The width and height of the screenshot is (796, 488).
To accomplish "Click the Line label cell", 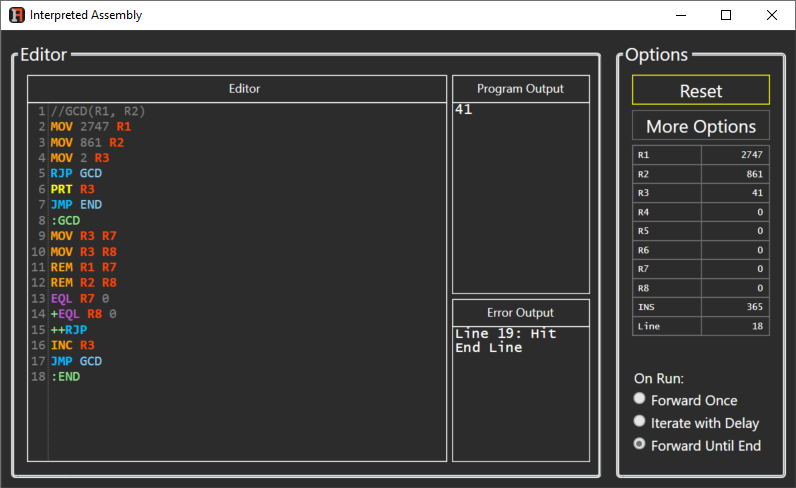I will 667,327.
